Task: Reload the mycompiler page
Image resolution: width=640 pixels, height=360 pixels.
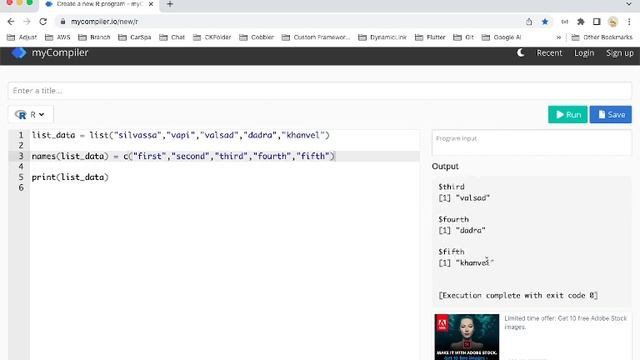Action: pyautogui.click(x=43, y=22)
